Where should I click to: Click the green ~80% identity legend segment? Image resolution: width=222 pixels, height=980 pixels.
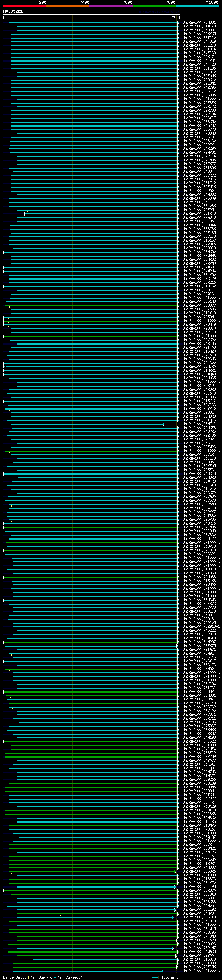click(x=154, y=6)
